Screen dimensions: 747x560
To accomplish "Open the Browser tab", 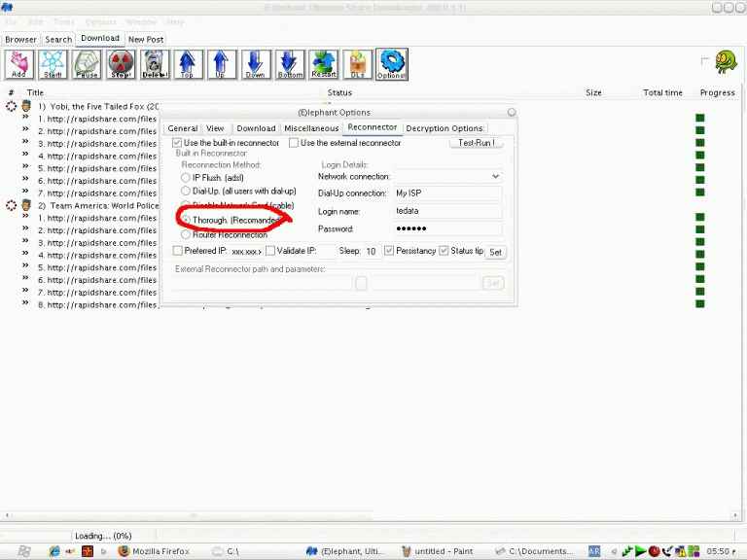I will tap(20, 40).
